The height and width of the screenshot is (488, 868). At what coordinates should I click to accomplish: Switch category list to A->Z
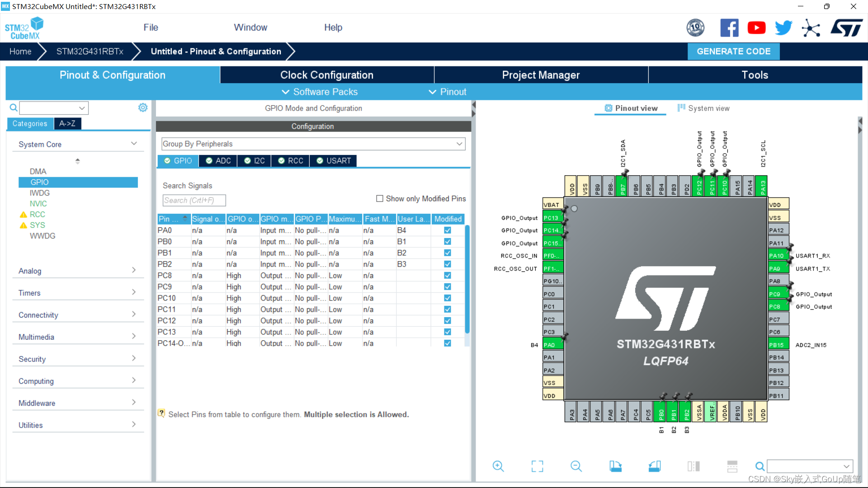[67, 123]
